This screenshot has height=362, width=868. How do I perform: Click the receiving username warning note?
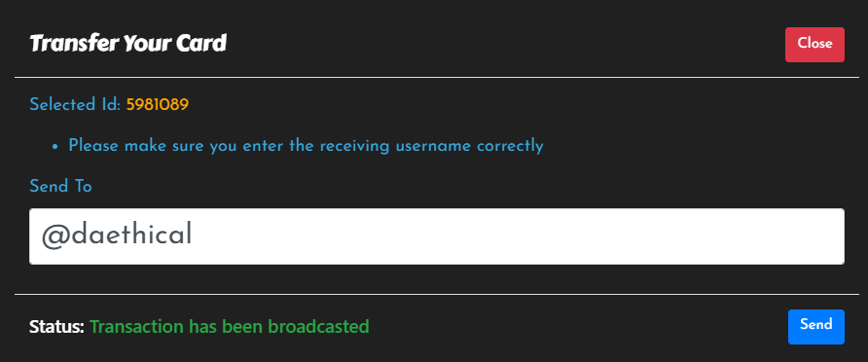(x=306, y=146)
